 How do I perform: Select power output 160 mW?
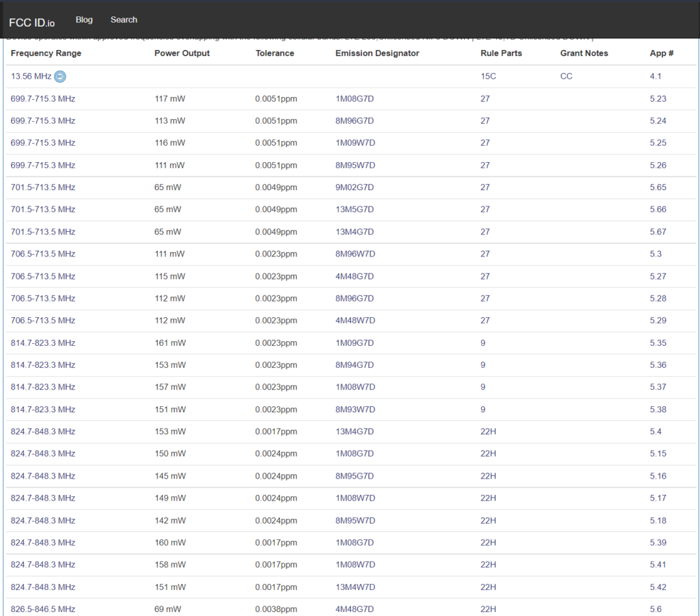click(170, 542)
